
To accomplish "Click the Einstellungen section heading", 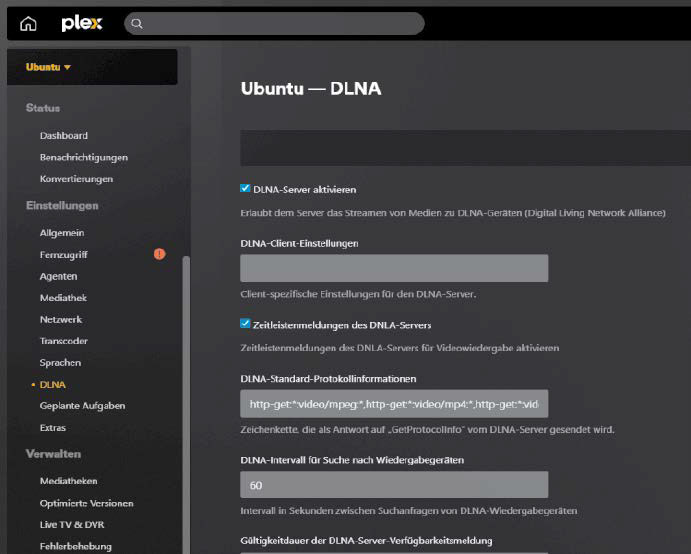I will (x=62, y=205).
